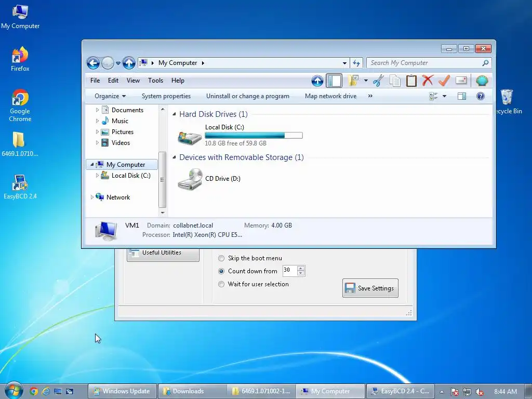Screen dimensions: 532x399
Task: Click Save Settings in EasyBCD
Action: [370, 288]
